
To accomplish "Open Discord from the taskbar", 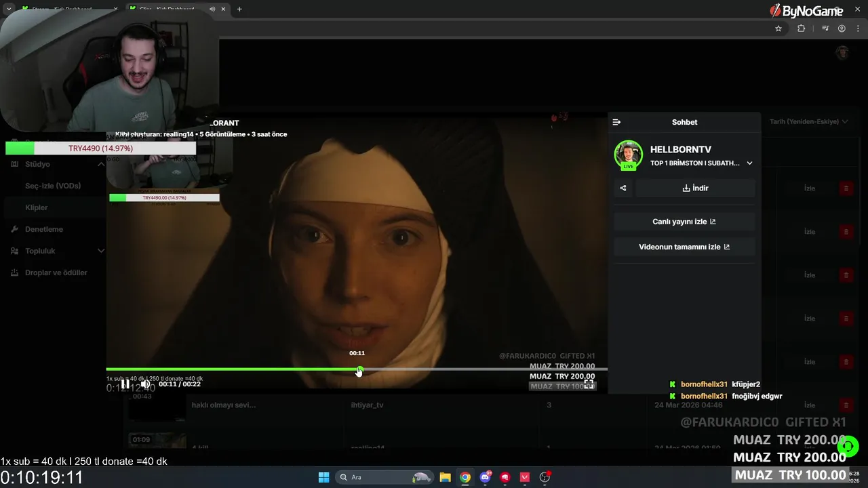I will (x=485, y=477).
